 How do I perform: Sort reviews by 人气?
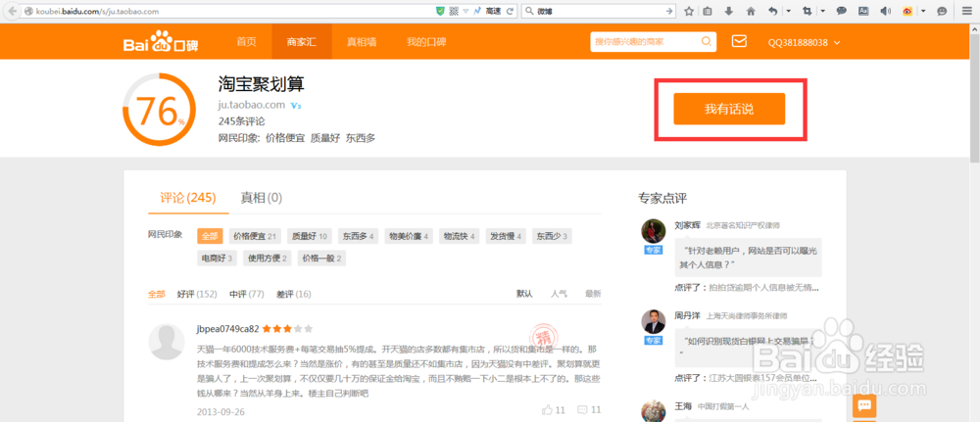(559, 294)
